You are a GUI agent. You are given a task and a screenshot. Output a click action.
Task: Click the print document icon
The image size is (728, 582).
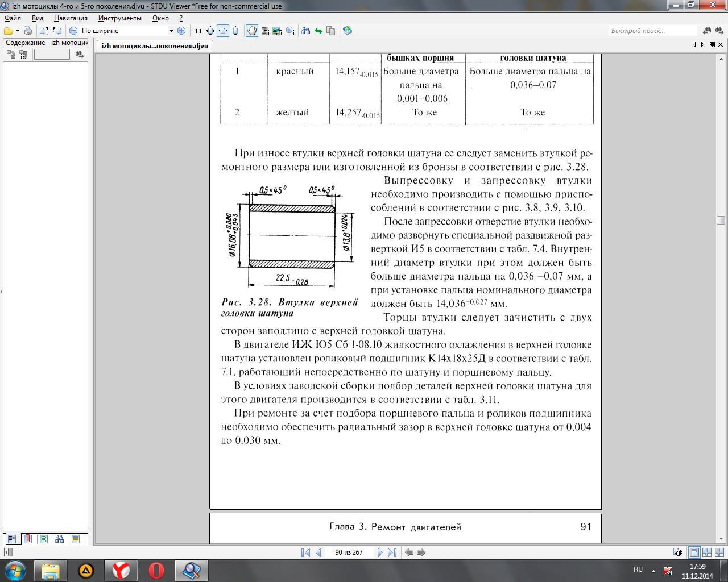coord(28,31)
